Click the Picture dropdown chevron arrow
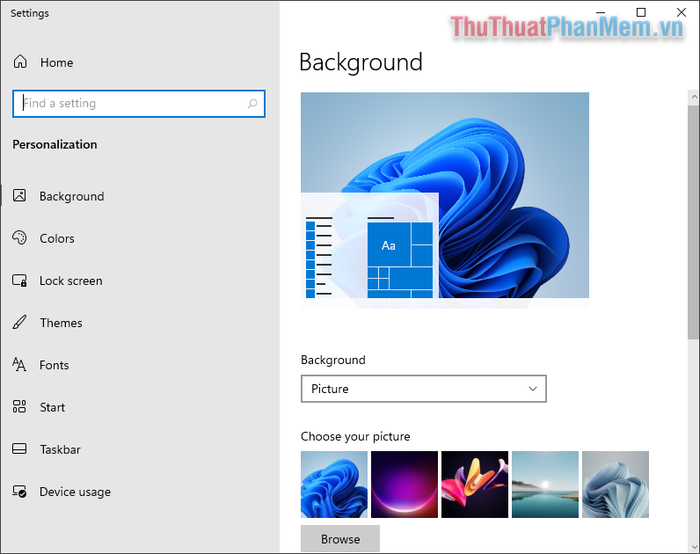Screen dimensions: 700x554 tap(533, 389)
